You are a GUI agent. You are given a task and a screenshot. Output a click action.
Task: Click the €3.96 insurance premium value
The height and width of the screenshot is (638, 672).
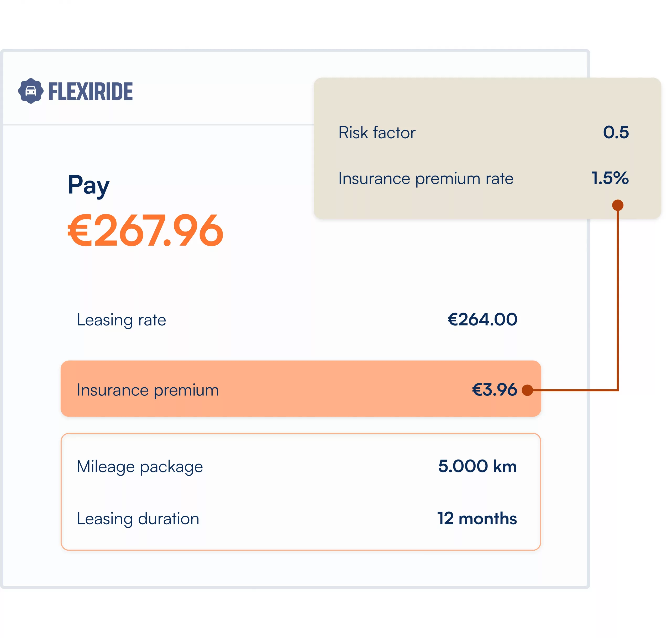[494, 390]
